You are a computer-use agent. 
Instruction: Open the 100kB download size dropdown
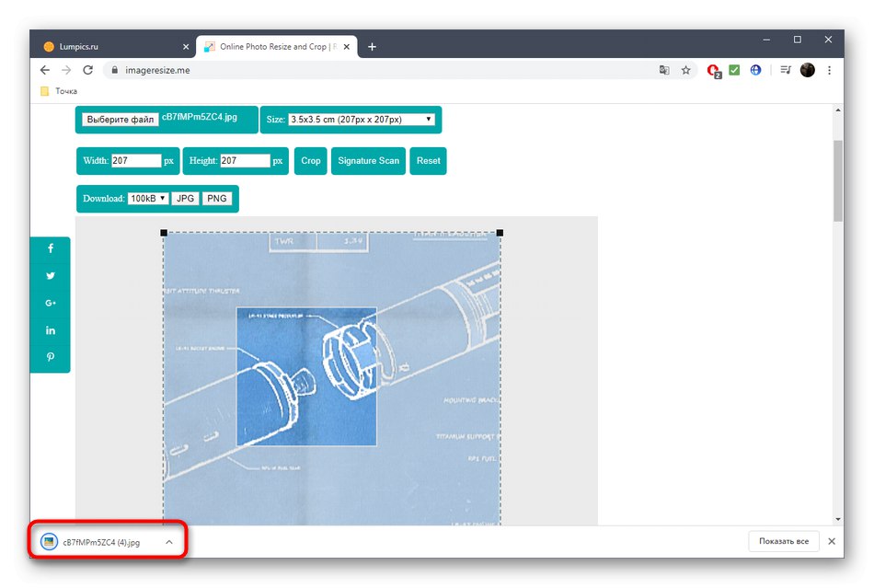148,198
